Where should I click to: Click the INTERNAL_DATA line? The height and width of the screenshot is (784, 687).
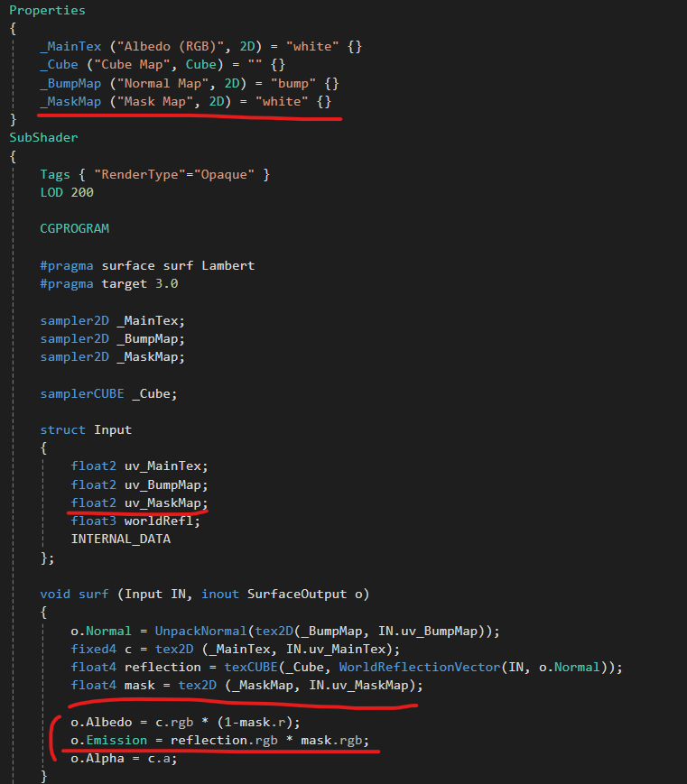(121, 539)
